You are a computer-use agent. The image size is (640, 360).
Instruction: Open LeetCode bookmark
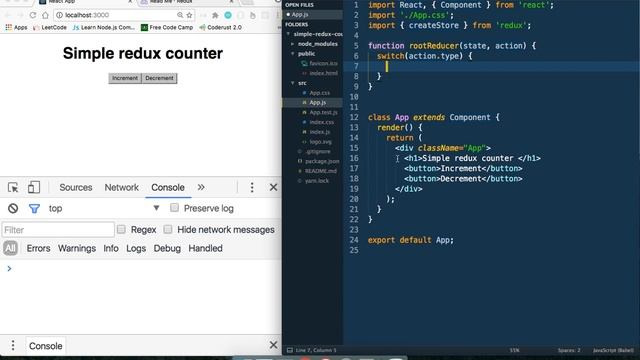pos(50,27)
